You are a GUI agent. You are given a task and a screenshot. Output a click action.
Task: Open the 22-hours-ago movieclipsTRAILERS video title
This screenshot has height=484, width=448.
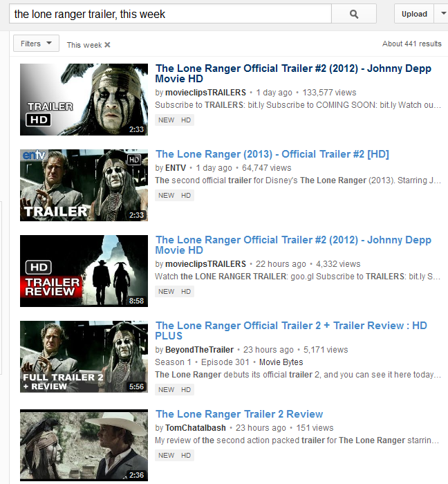[x=293, y=245]
